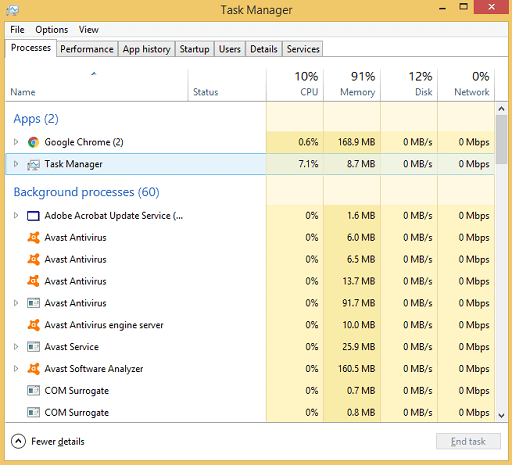Expand the Avast Antivirus 91.7 MB entry

pyautogui.click(x=16, y=303)
